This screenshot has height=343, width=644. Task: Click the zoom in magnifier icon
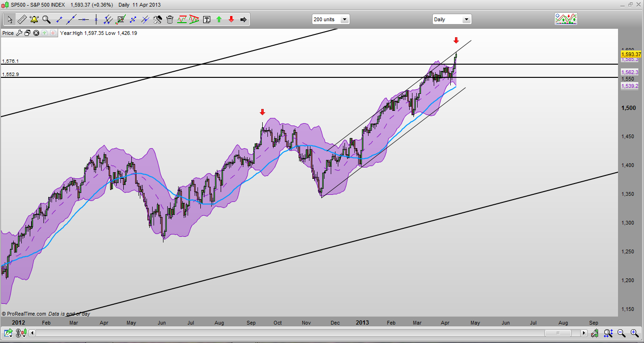pos(634,333)
